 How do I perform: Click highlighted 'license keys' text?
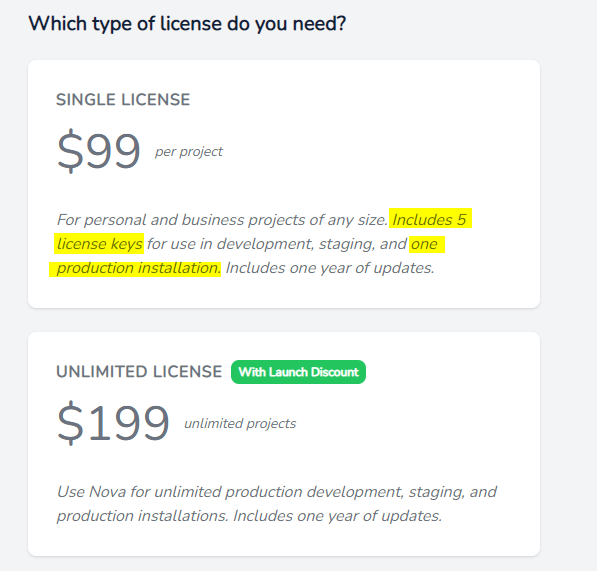click(100, 244)
